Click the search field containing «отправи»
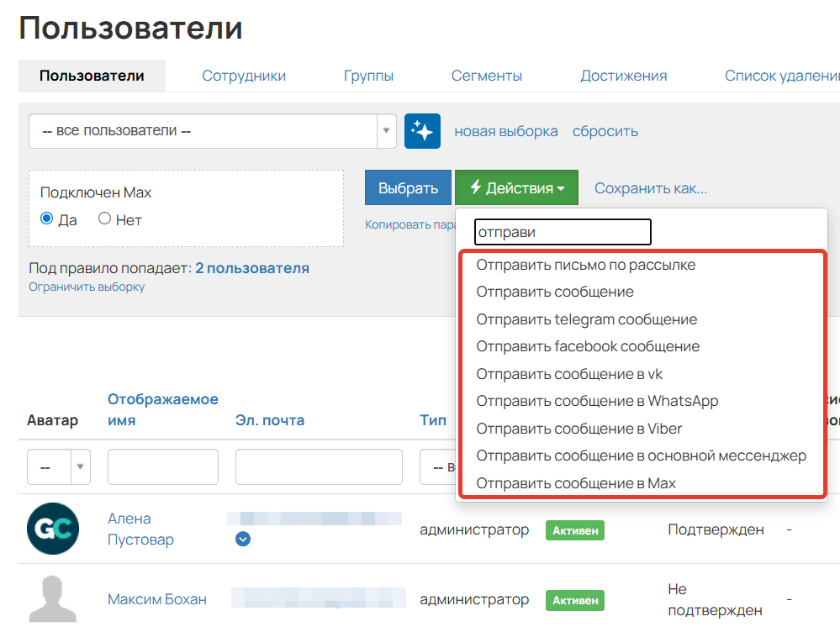This screenshot has height=632, width=840. point(562,231)
